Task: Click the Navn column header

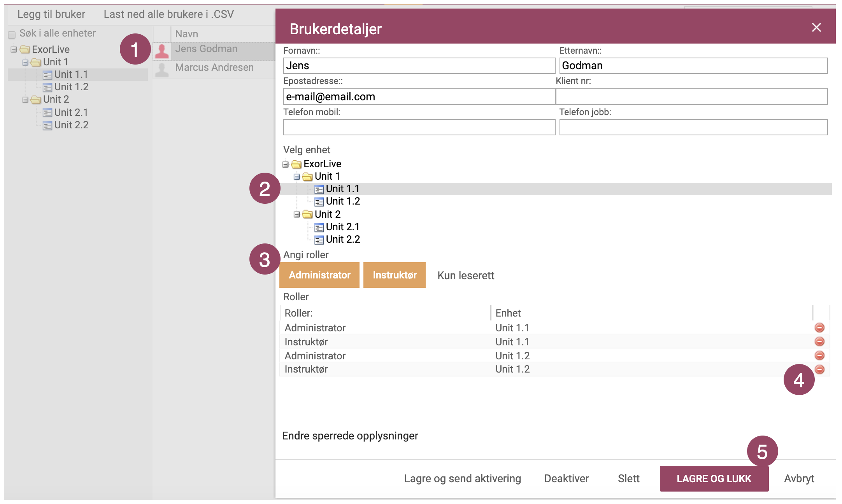Action: click(x=223, y=34)
